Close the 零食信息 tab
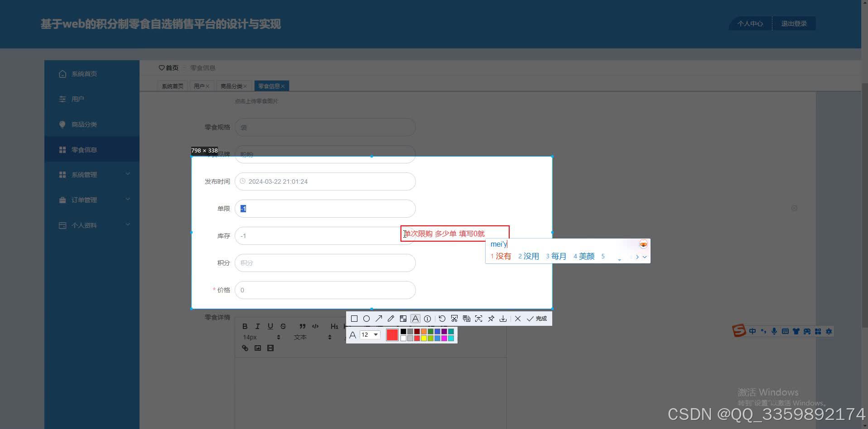The width and height of the screenshot is (868, 429). pyautogui.click(x=283, y=86)
